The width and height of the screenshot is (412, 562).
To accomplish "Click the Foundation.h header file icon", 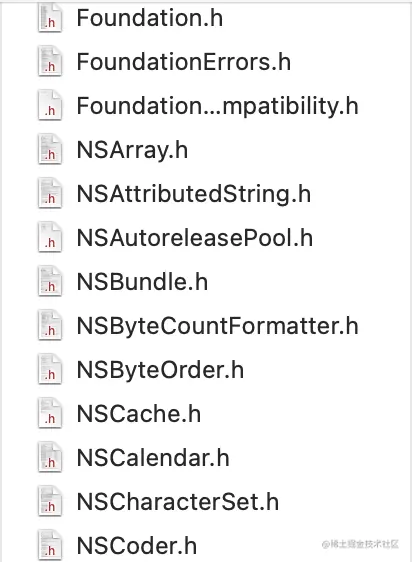I will click(x=50, y=18).
